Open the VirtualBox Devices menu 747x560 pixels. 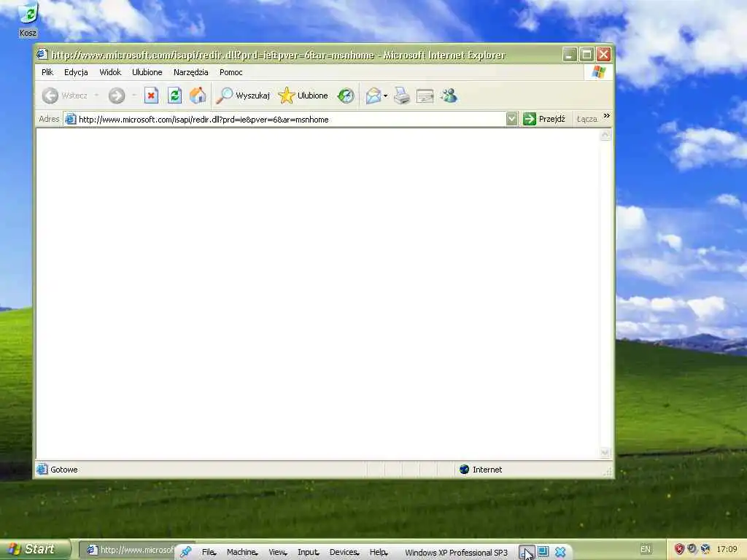coord(344,553)
